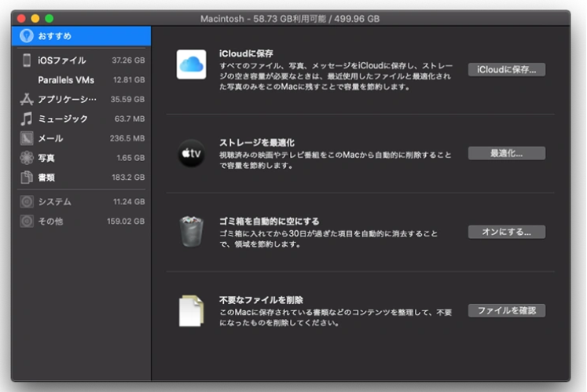The height and width of the screenshot is (392, 587).
Task: Click the ストレージを最適化 heading
Action: coord(257,143)
